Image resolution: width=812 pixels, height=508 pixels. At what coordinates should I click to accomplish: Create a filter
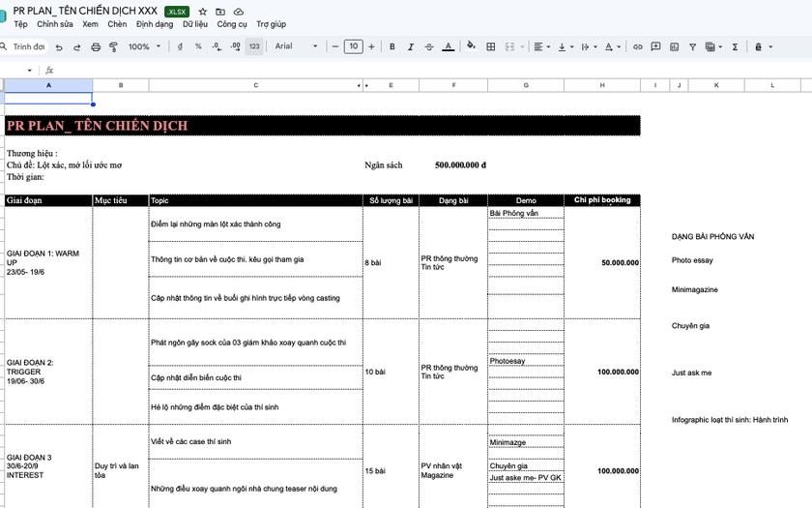coord(692,46)
